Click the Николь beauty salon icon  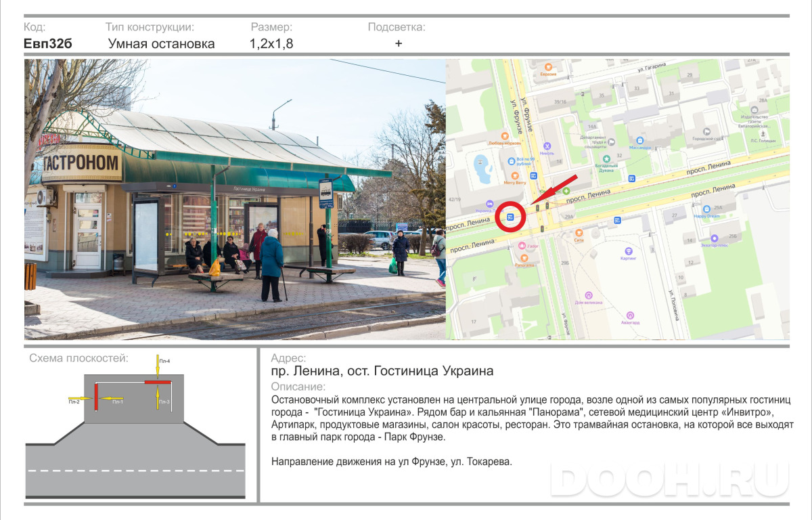pos(547,146)
